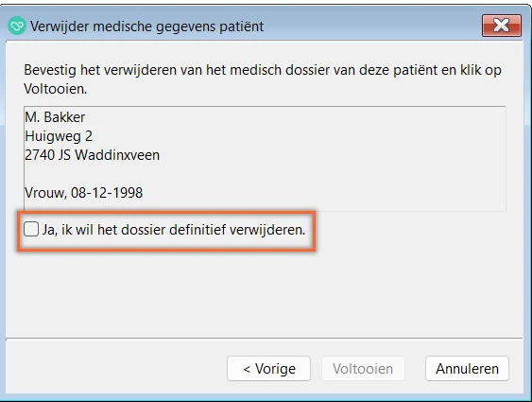532x402 pixels.
Task: Click the 'Verwijder medische gegevens patiënt' title text
Action: [146, 26]
